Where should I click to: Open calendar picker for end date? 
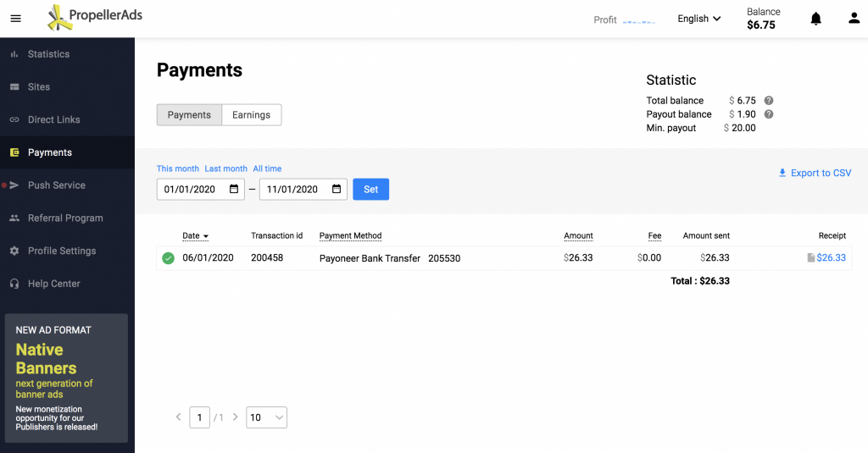tap(337, 190)
